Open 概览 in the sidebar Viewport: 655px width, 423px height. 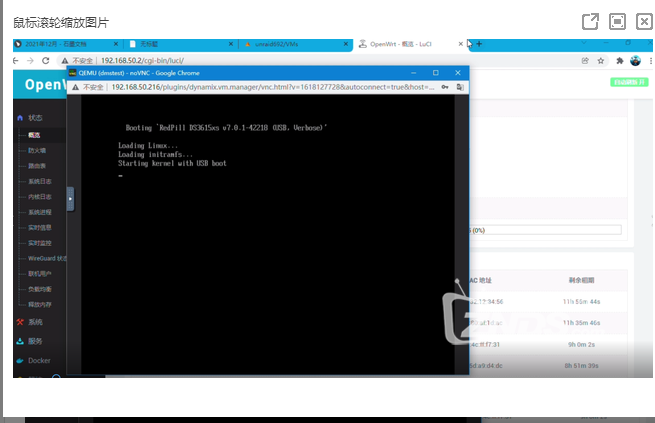click(34, 135)
